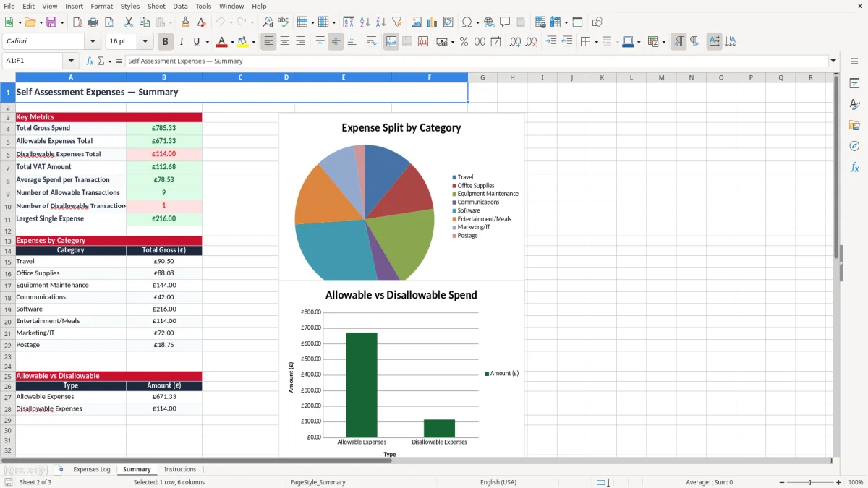Click the formula input field
The height and width of the screenshot is (488, 868).
tap(477, 61)
